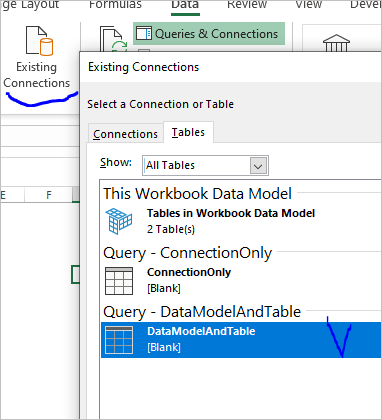Open the View ribbon tab
The image size is (382, 420).
tap(308, 5)
